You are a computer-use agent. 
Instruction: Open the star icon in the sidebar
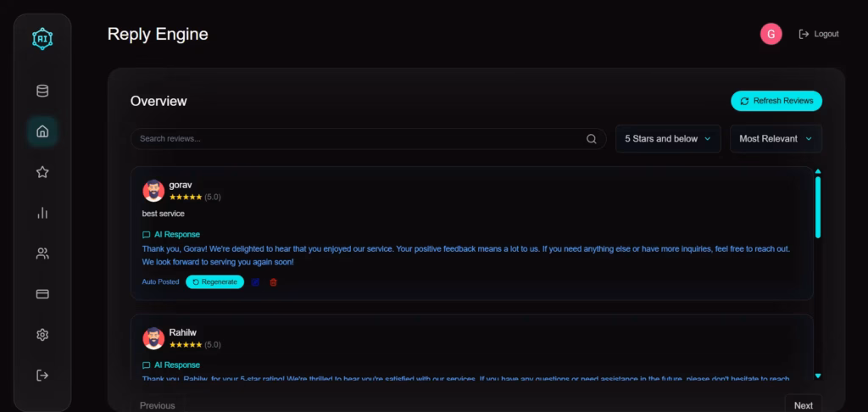(x=42, y=172)
